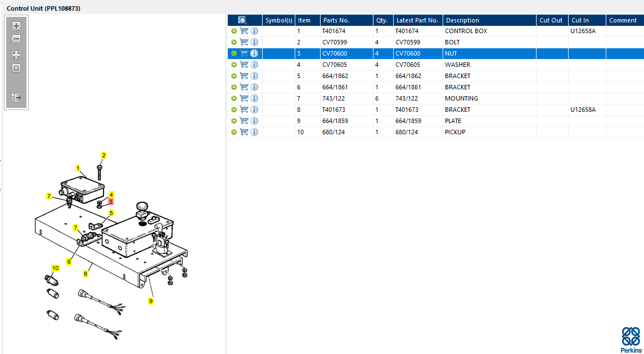The height and width of the screenshot is (354, 644).
Task: Open info icon for NUT CV70600
Action: (x=254, y=53)
